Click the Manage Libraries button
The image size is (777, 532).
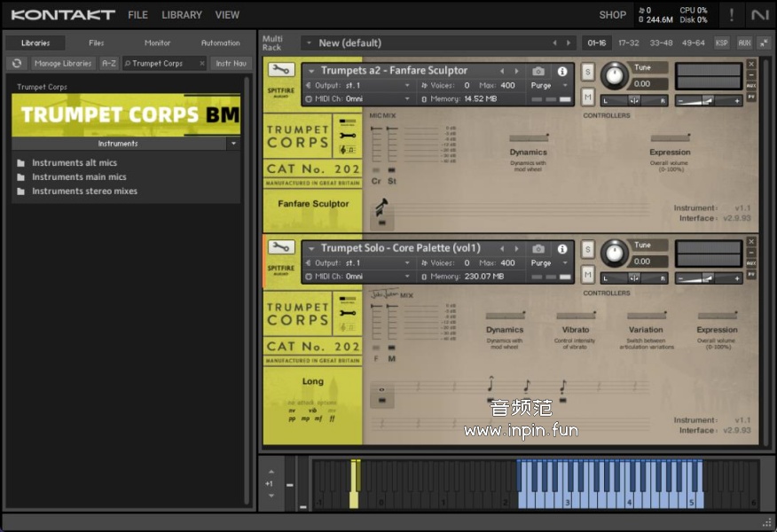click(x=64, y=63)
